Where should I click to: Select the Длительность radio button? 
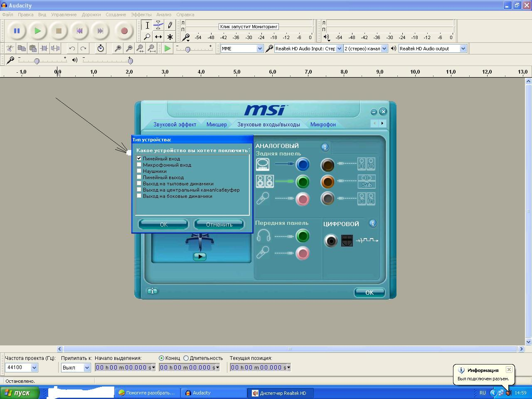coord(186,358)
